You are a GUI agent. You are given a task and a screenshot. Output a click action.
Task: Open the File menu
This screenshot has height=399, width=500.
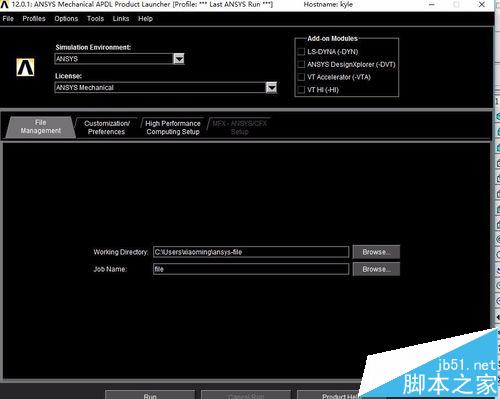(x=8, y=19)
